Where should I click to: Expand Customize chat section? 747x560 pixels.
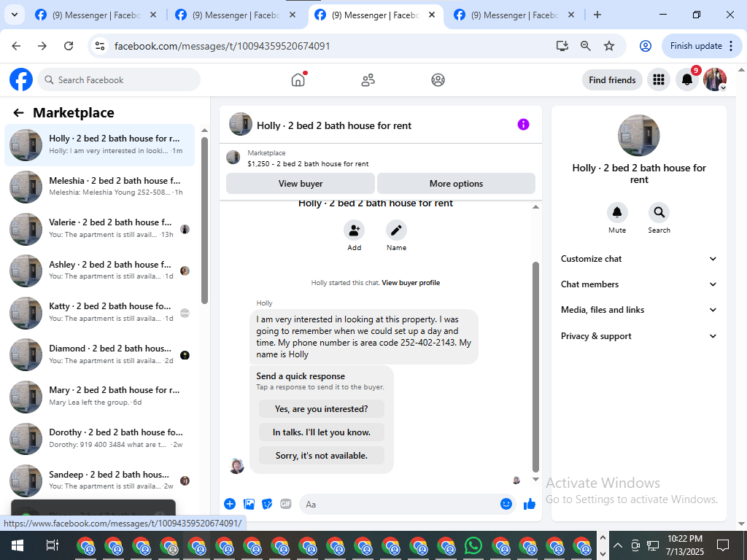[639, 259]
